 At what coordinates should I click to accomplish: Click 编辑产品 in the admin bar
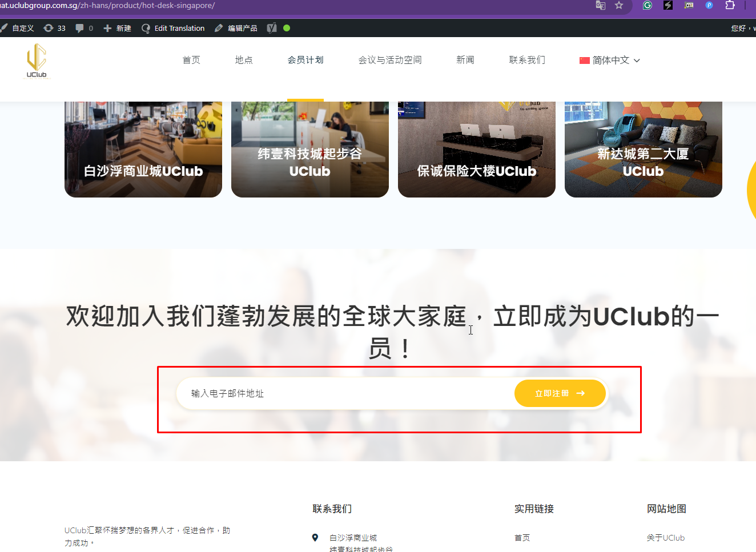coord(236,28)
